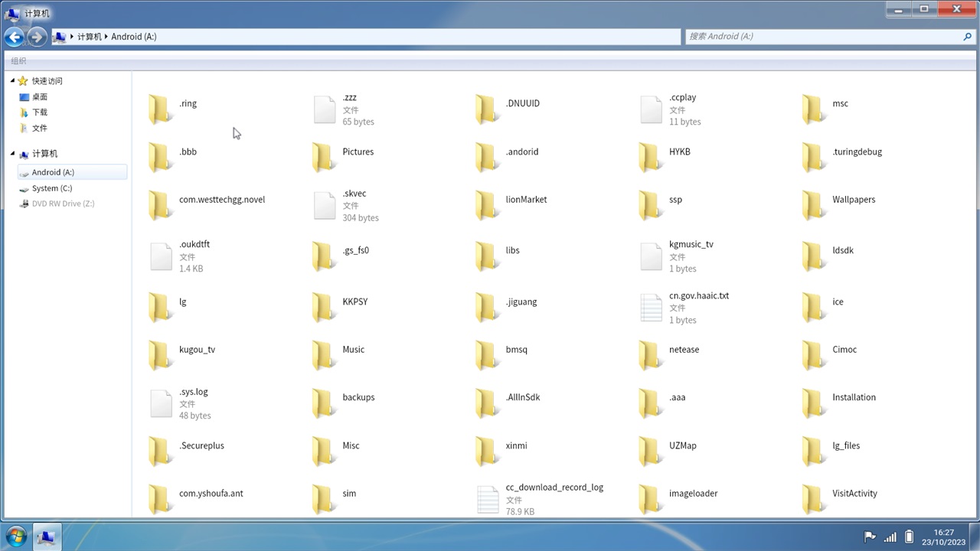Select the .zzz file icon
This screenshot has height=551, width=980.
[x=325, y=109]
